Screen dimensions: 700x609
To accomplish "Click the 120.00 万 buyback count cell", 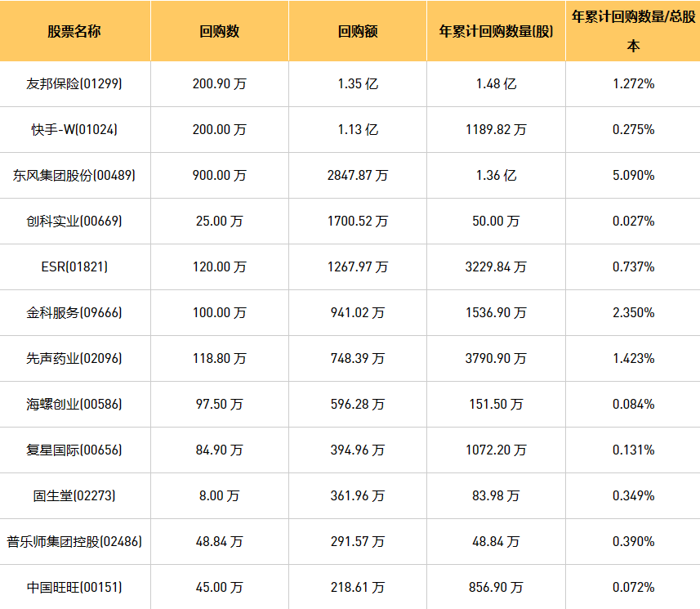I will [219, 267].
